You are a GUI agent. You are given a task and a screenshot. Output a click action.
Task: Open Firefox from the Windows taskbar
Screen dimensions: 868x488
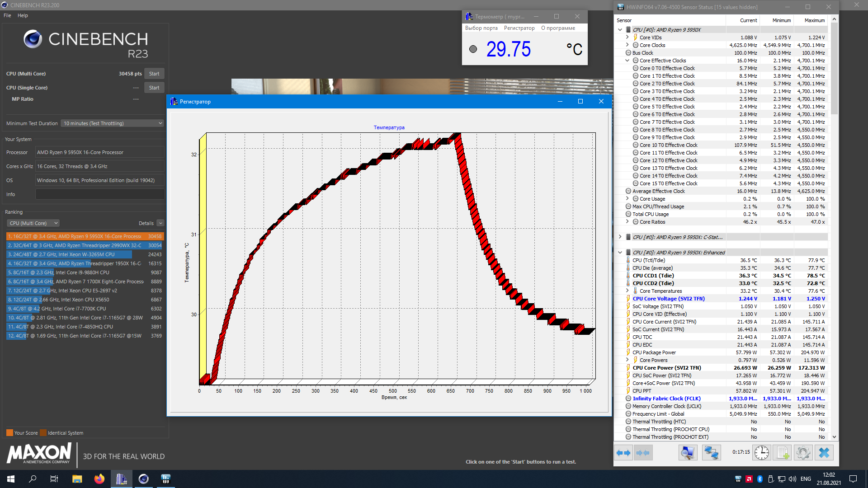(99, 479)
